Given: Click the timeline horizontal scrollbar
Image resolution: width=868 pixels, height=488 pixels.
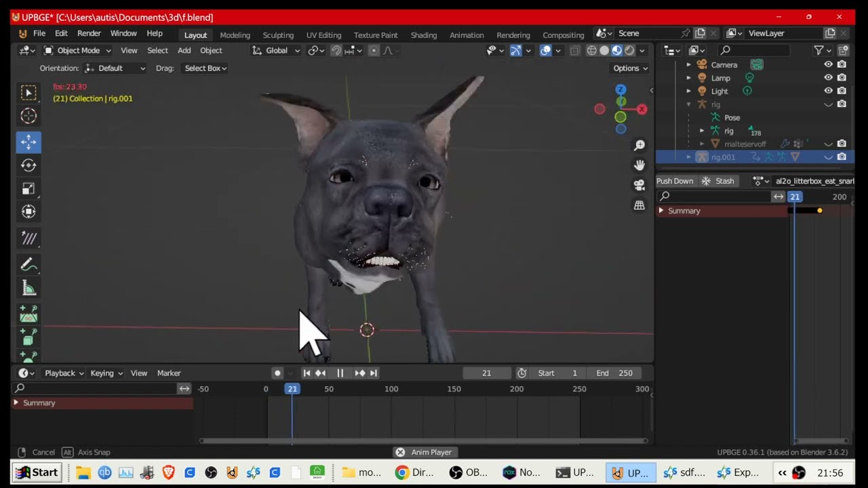Looking at the screenshot, I should 423,441.
